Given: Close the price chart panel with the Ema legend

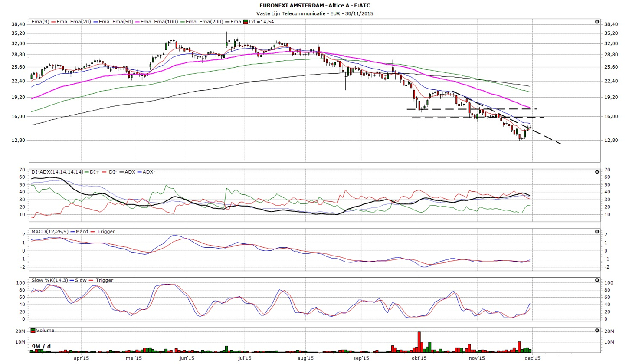Looking at the screenshot, I should click(597, 22).
